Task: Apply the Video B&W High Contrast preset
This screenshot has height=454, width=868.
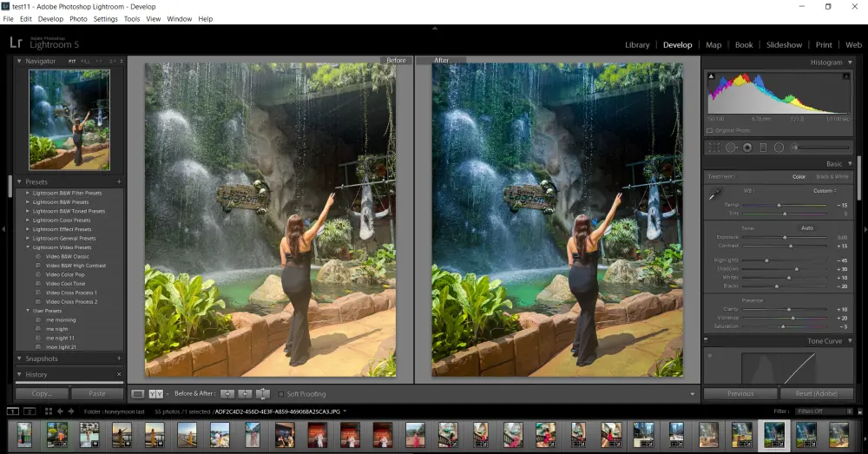Action: click(x=76, y=266)
